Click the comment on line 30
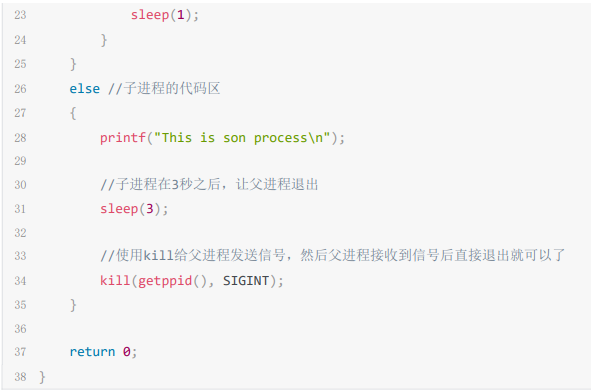The width and height of the screenshot is (591, 390). [x=209, y=185]
